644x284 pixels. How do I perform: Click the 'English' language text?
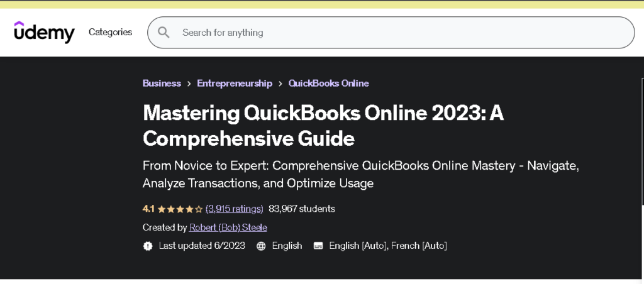[x=287, y=246]
